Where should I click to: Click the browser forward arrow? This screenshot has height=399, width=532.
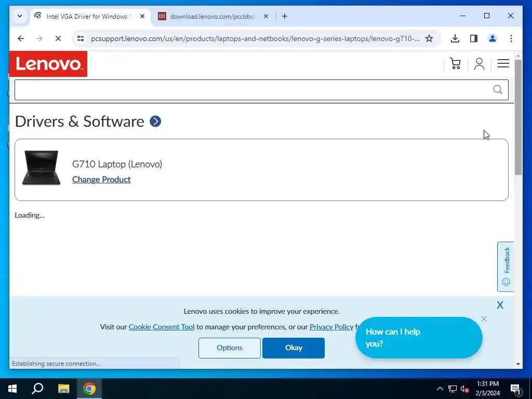(x=39, y=38)
